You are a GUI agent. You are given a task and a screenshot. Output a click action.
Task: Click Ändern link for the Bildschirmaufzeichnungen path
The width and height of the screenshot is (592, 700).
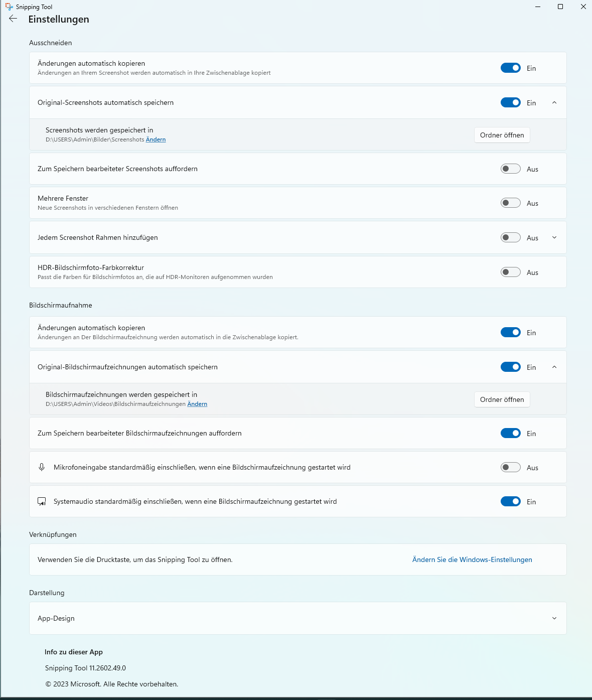tap(197, 404)
